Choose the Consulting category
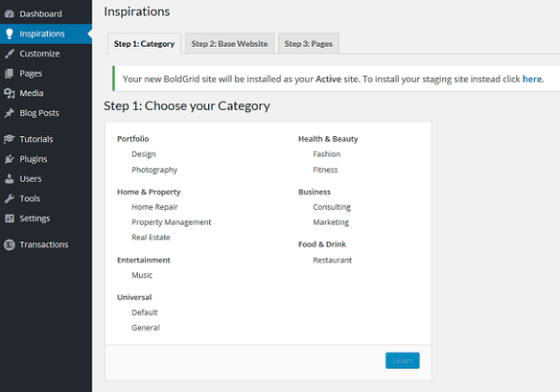This screenshot has width=560, height=392. [x=332, y=207]
